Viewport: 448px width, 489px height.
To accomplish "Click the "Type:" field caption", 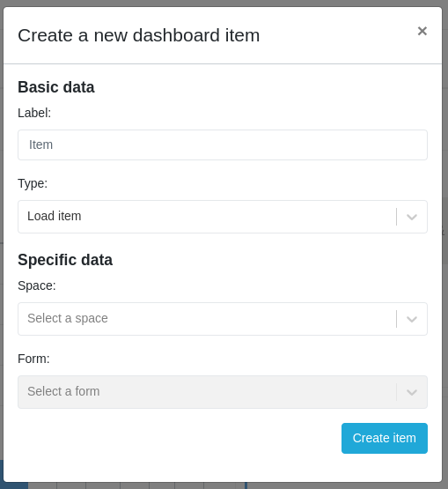I will coord(33,183).
